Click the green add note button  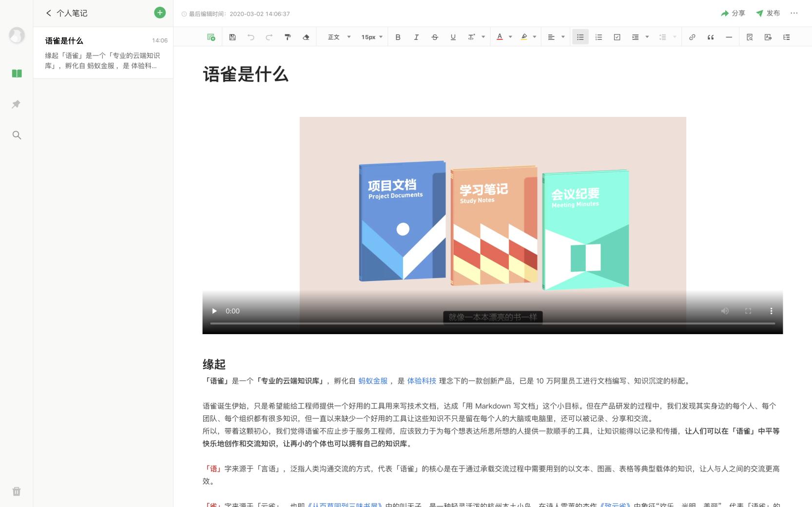[160, 13]
